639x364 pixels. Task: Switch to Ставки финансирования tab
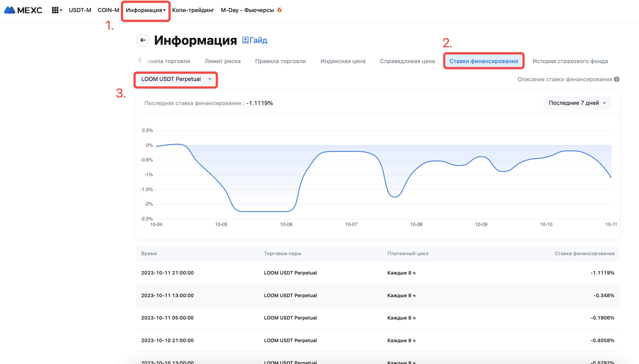tap(484, 61)
